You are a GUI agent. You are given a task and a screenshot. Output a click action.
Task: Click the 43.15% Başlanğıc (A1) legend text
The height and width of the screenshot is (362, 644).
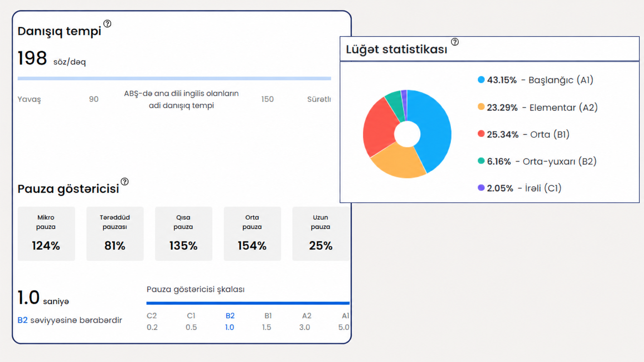[540, 80]
